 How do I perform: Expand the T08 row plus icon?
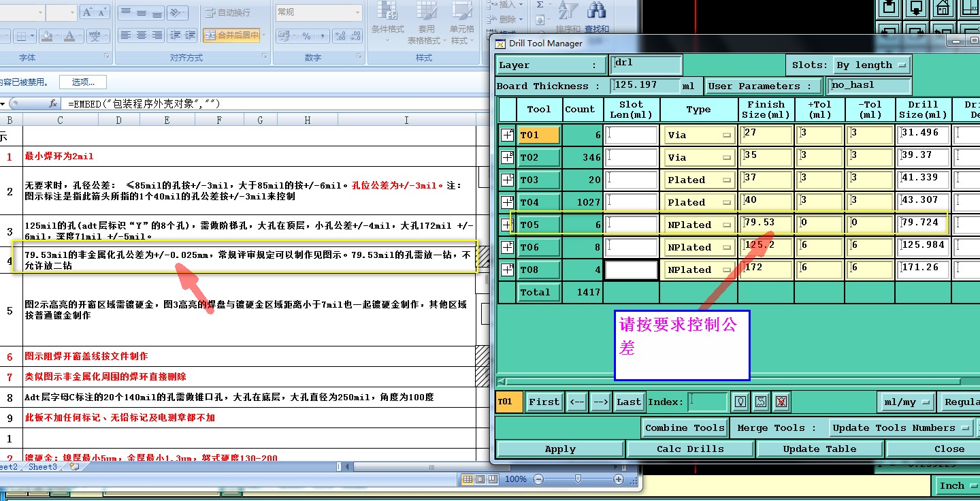tap(507, 270)
